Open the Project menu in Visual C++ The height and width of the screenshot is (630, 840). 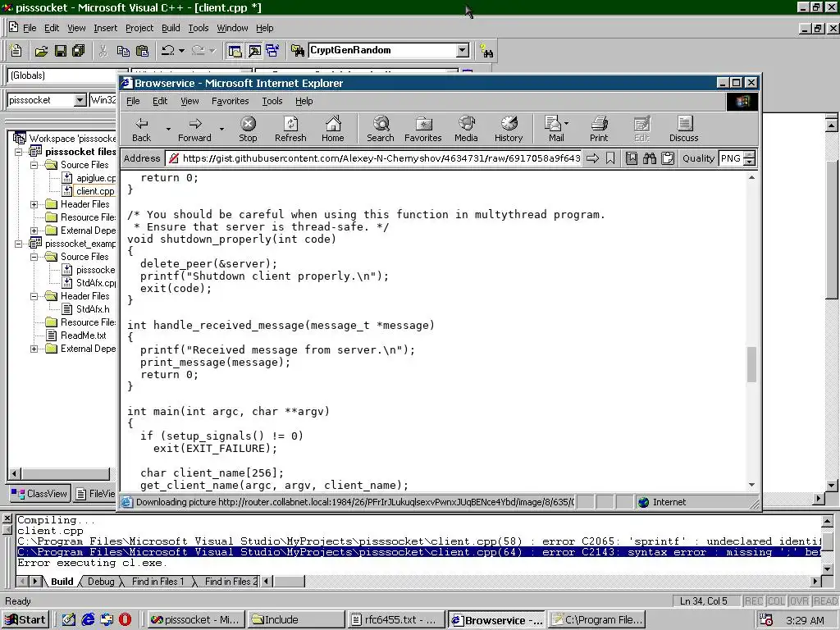tap(139, 28)
